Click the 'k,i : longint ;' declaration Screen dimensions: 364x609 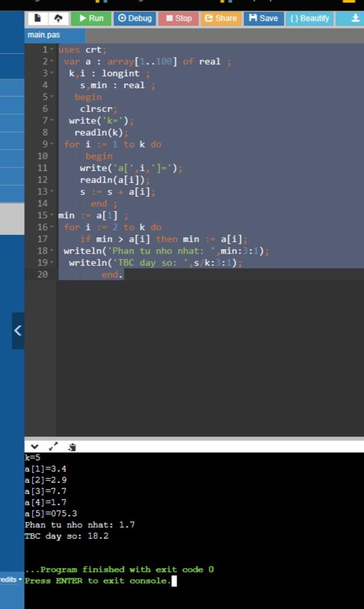point(109,74)
